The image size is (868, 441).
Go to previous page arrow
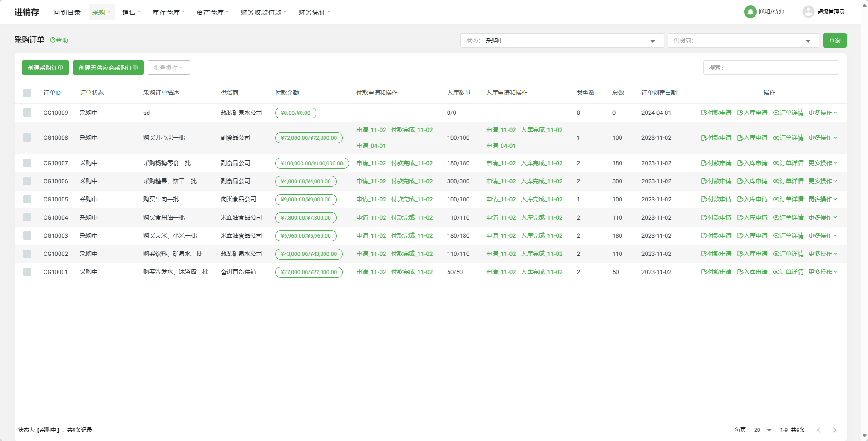819,430
